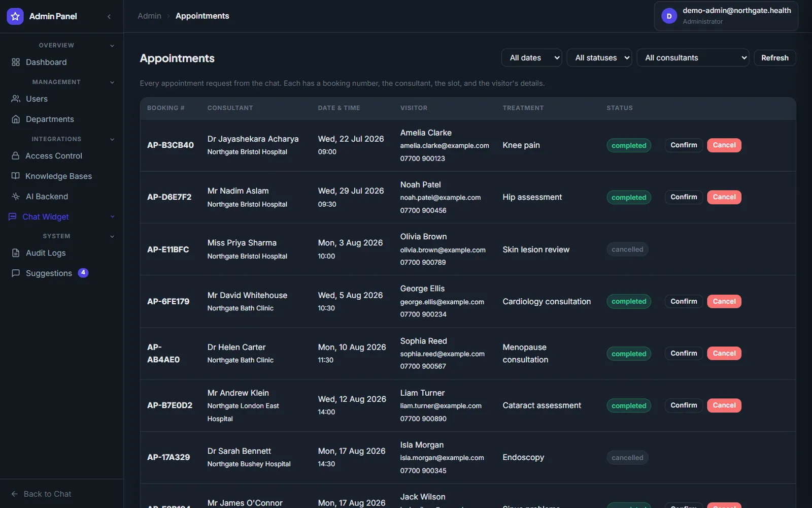Click the AI Backend gear icon
Image resolution: width=812 pixels, height=508 pixels.
[x=16, y=196]
